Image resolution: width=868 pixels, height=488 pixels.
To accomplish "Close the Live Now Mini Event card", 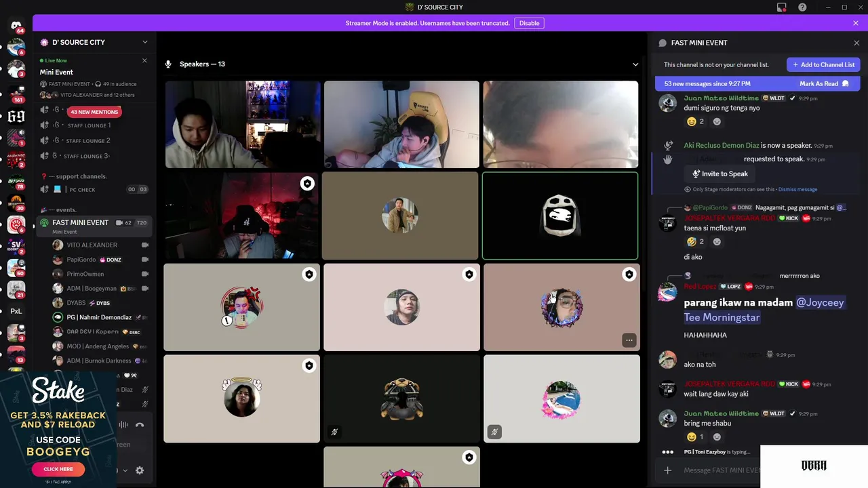I will 144,60.
